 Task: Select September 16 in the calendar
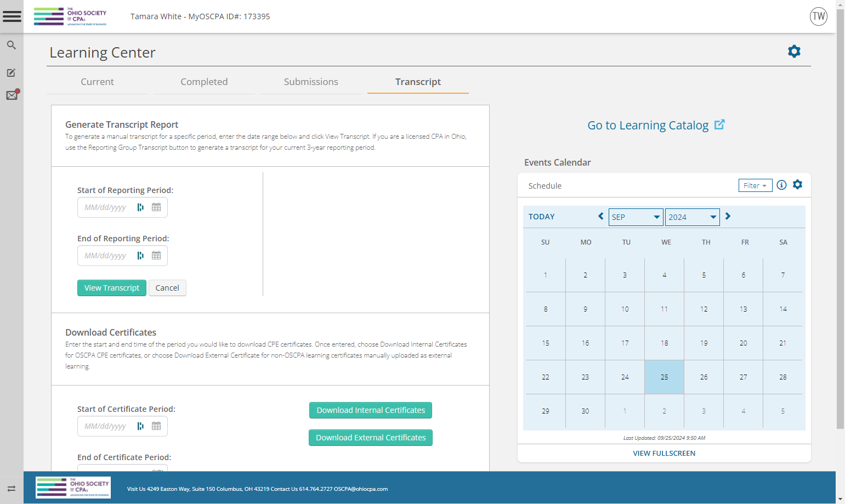[585, 343]
